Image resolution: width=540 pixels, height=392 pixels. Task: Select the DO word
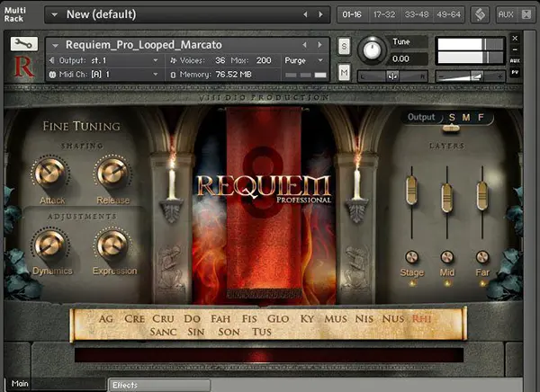tap(192, 319)
